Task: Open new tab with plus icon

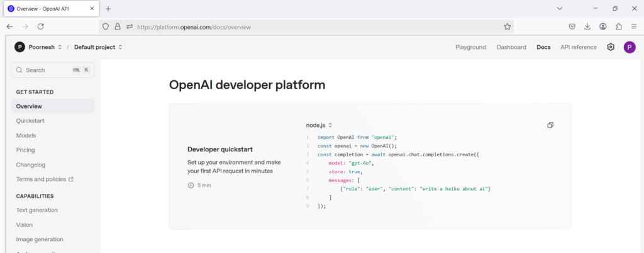Action: (x=108, y=9)
